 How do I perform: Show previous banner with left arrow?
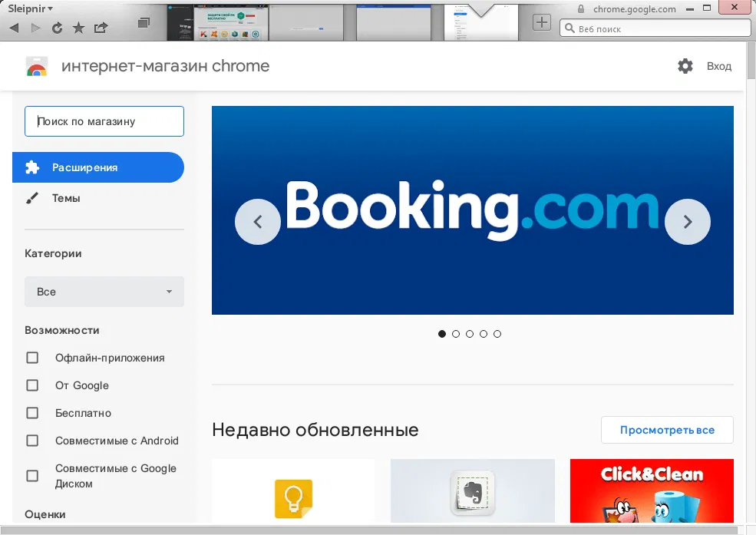pos(257,222)
